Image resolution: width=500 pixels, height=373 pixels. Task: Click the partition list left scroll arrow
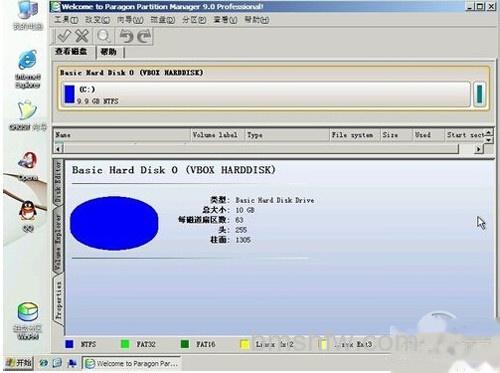click(x=58, y=149)
